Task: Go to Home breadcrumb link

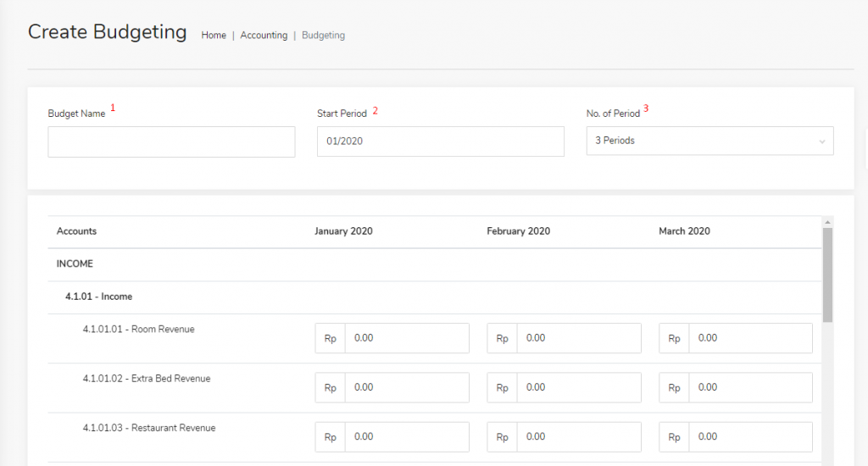Action: coord(214,36)
